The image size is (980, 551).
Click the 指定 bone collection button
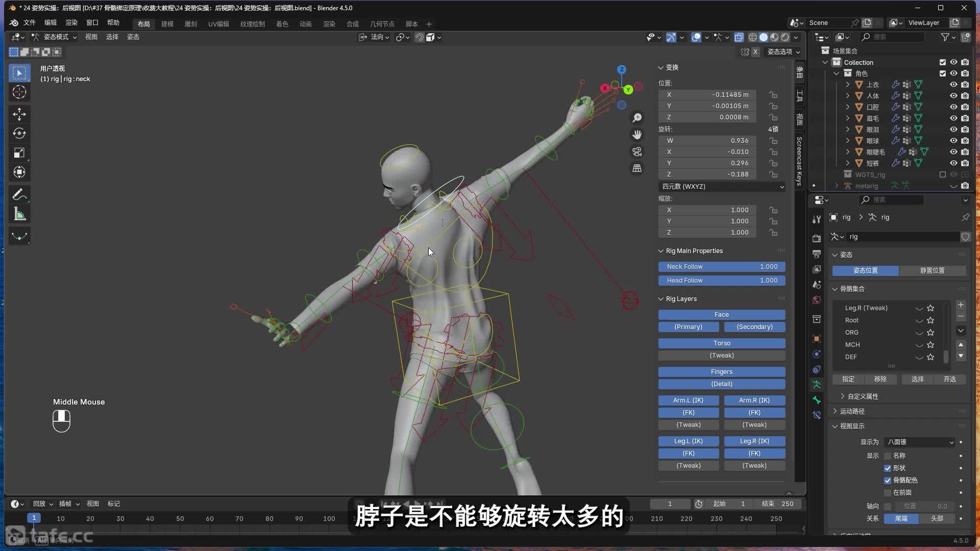pos(848,380)
